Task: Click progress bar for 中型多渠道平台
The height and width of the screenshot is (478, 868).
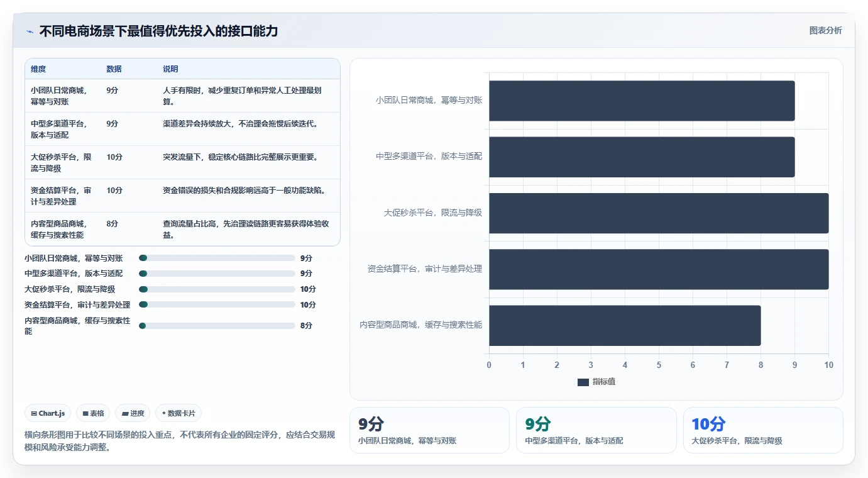Action: (217, 274)
